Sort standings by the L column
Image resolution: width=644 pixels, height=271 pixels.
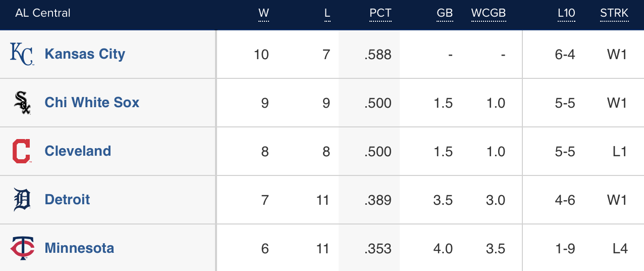[x=327, y=13]
